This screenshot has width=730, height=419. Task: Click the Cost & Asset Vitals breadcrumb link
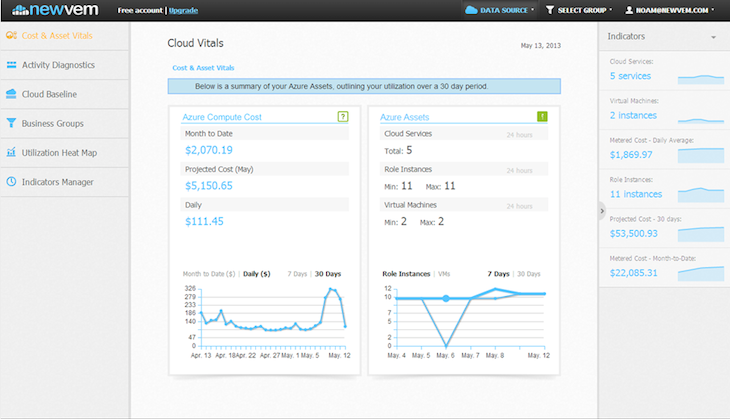(x=203, y=68)
